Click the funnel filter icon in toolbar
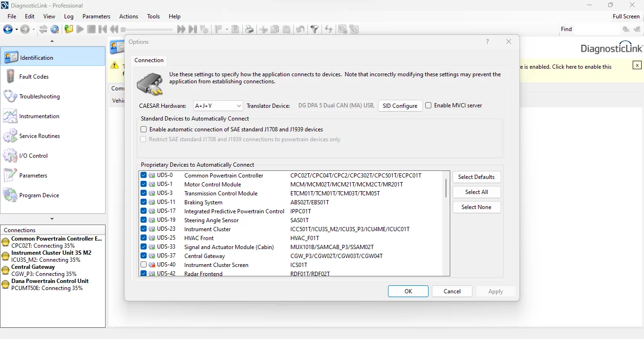644x339 pixels. (x=314, y=30)
